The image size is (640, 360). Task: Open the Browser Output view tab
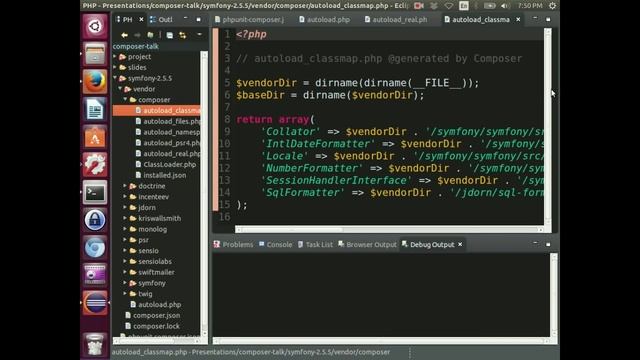[367, 244]
